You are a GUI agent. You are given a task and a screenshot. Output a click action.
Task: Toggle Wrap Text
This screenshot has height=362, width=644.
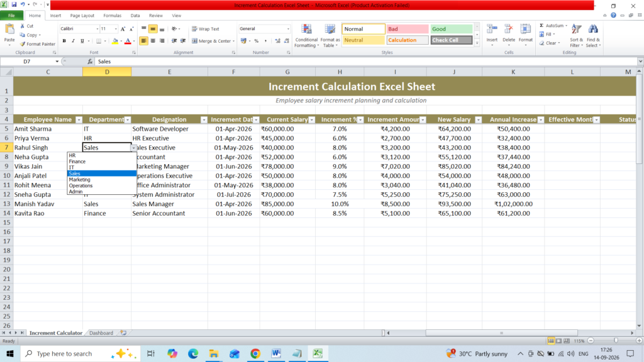(206, 29)
